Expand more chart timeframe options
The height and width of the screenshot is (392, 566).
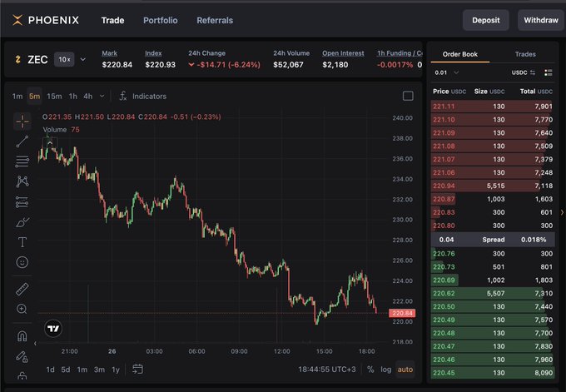pyautogui.click(x=102, y=96)
